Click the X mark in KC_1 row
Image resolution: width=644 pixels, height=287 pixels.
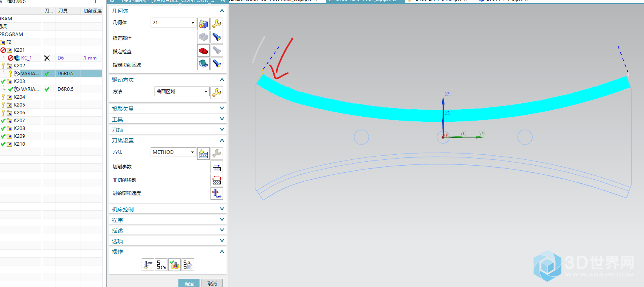(47, 58)
